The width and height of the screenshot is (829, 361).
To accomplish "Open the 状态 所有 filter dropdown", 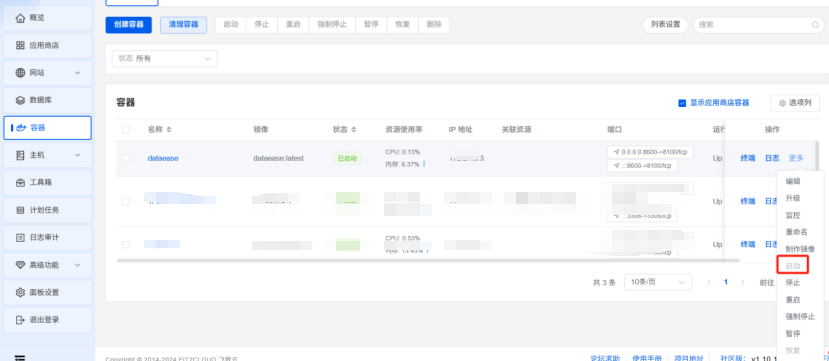I will click(x=164, y=59).
